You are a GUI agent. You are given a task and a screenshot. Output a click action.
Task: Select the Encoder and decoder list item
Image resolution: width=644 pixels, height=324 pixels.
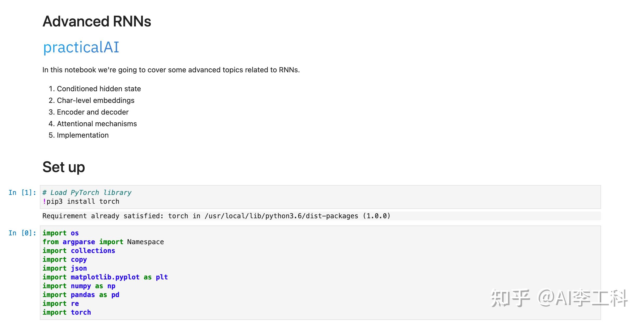point(93,112)
